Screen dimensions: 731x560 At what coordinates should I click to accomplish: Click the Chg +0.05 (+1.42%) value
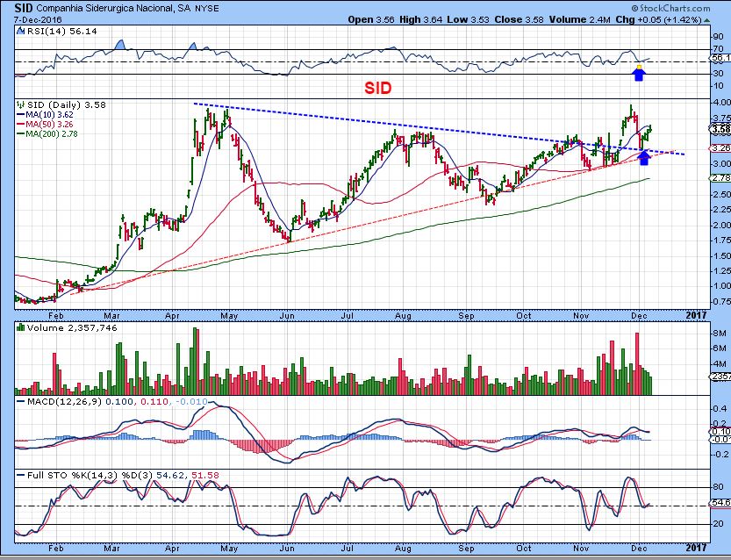(659, 19)
